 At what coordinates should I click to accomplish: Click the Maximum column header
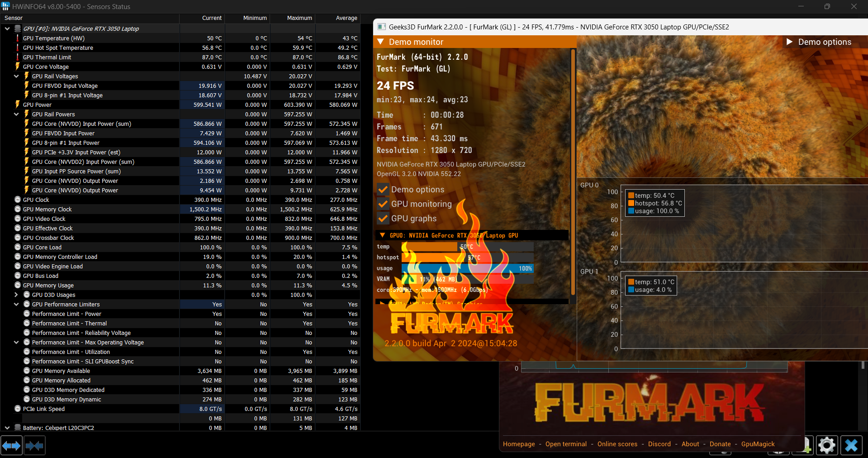(293, 18)
